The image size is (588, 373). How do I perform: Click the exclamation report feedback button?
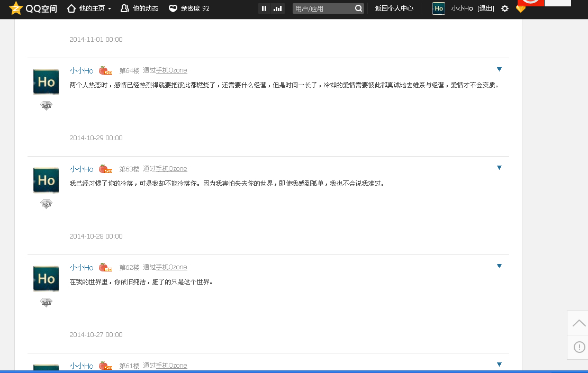click(578, 347)
